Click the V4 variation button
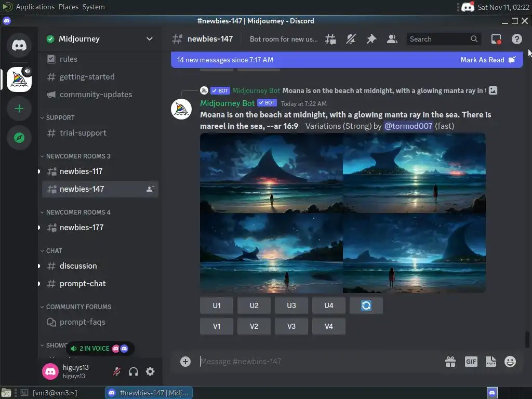 pyautogui.click(x=328, y=326)
